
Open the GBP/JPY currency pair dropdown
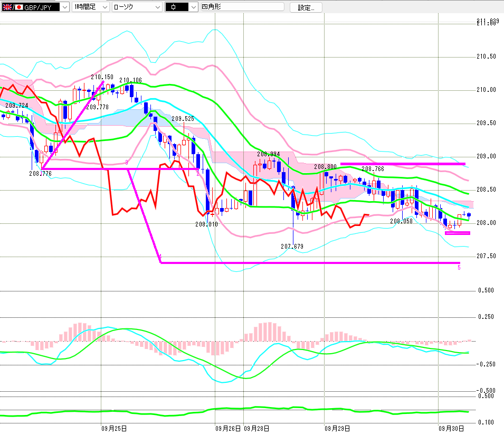pyautogui.click(x=35, y=7)
